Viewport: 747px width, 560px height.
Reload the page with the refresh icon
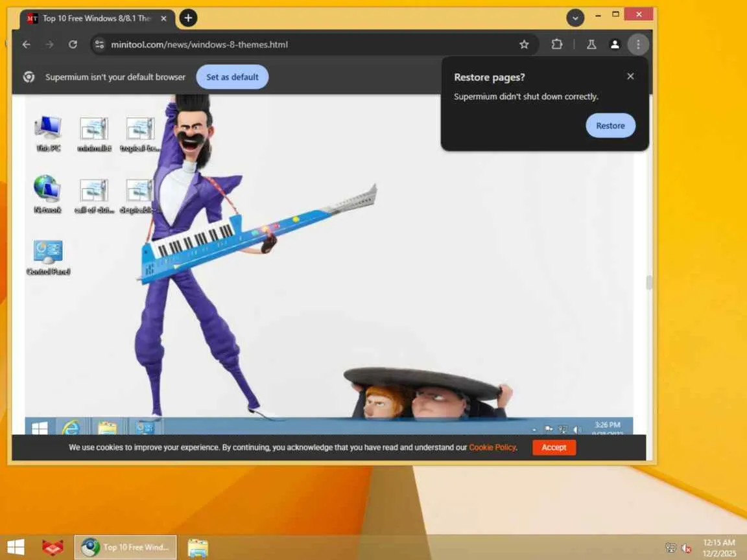pos(73,44)
